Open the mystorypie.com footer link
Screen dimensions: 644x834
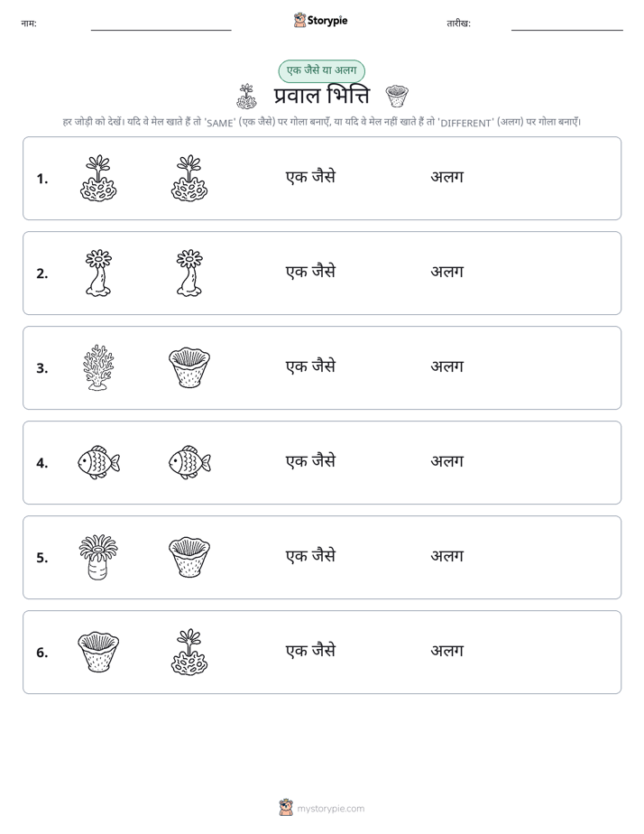point(322,808)
